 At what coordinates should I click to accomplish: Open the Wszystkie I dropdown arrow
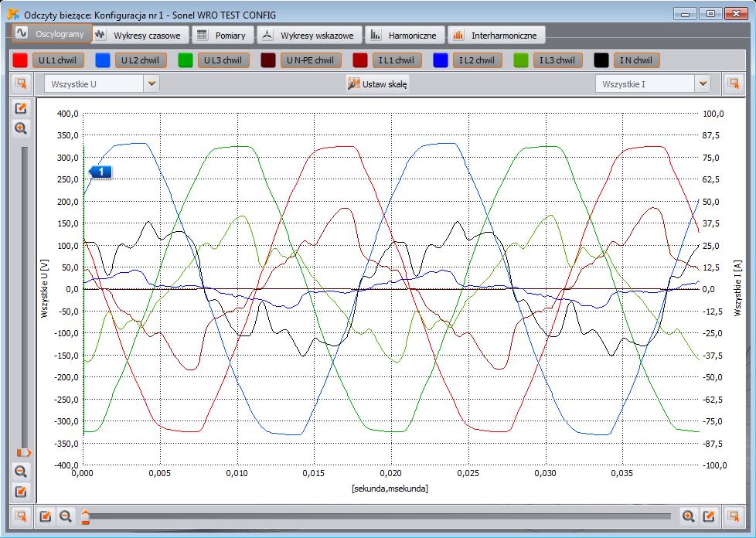(x=703, y=84)
